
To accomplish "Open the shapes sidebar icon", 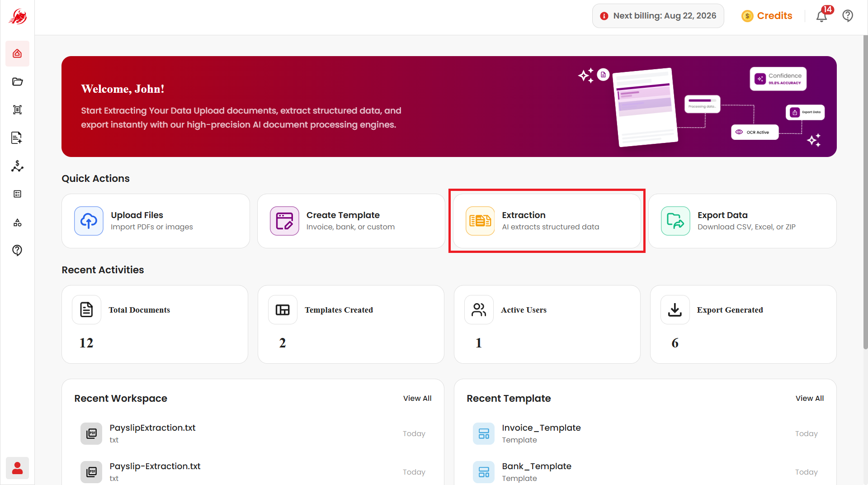I will (17, 222).
